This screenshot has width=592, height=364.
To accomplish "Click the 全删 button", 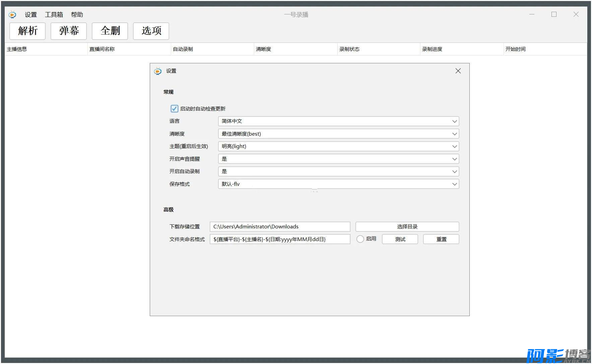I will [x=110, y=31].
